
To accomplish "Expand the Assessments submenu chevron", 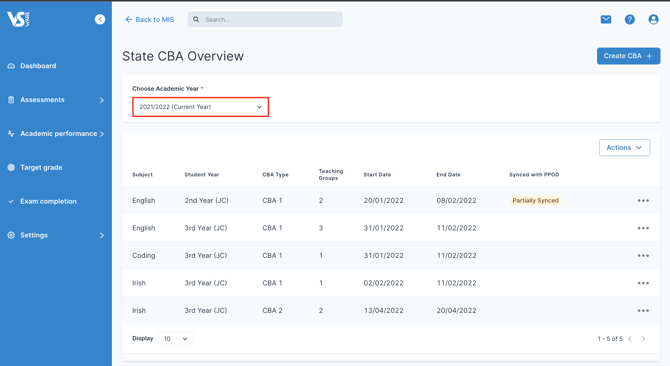I will point(102,100).
